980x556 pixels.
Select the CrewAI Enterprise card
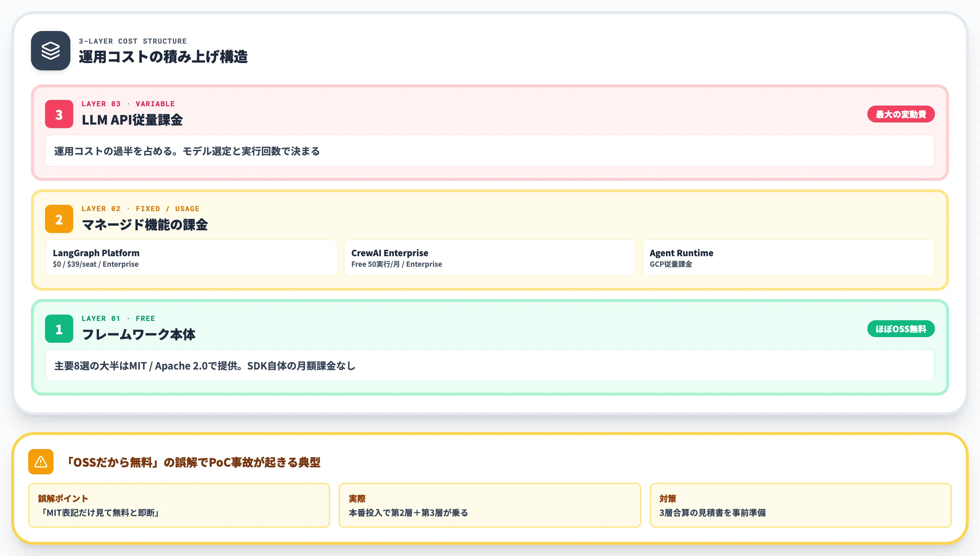[x=490, y=258]
